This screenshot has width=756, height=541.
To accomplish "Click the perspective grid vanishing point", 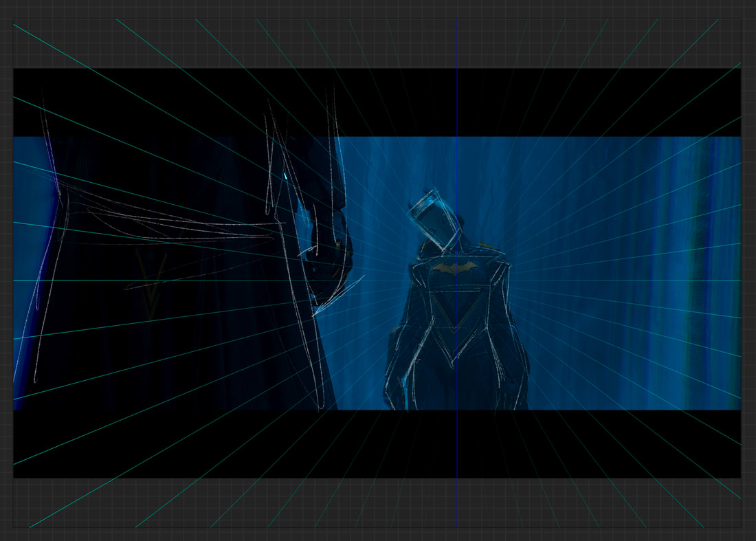I will (x=457, y=280).
